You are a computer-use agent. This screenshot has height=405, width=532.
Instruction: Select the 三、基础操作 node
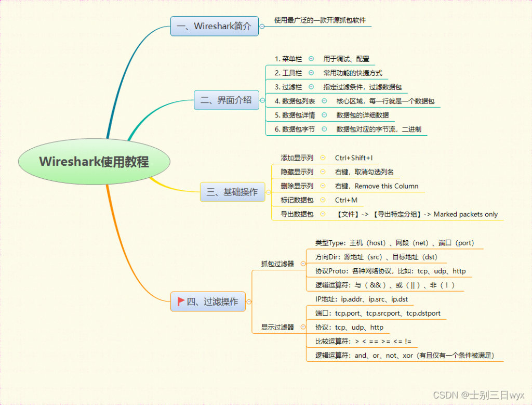[x=232, y=192]
